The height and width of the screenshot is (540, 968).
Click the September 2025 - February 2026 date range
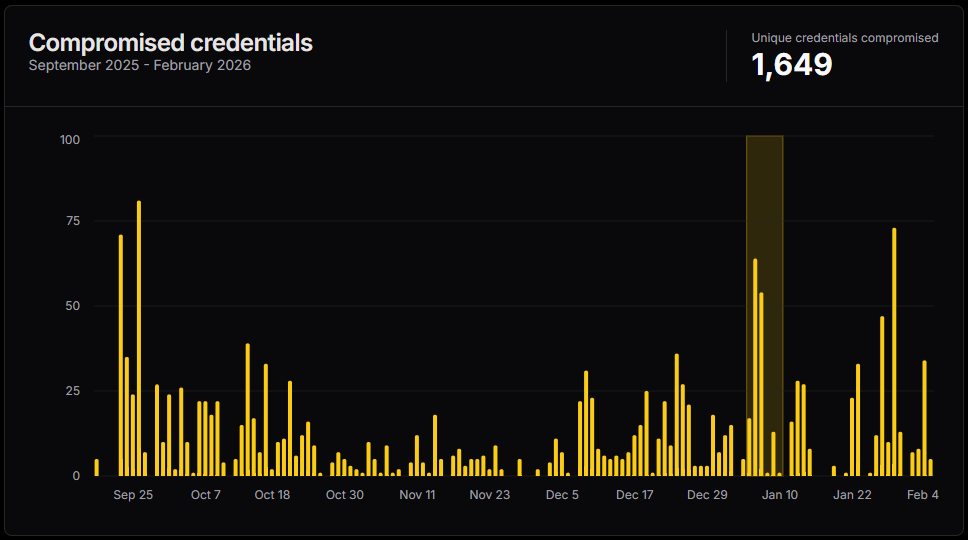tap(139, 66)
